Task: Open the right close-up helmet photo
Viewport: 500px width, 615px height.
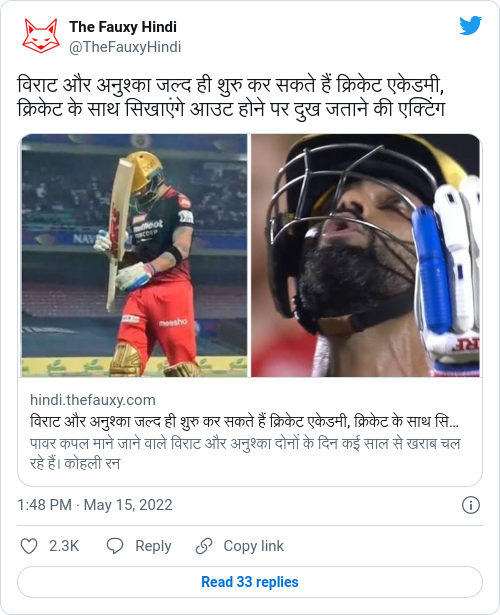Action: click(x=365, y=255)
